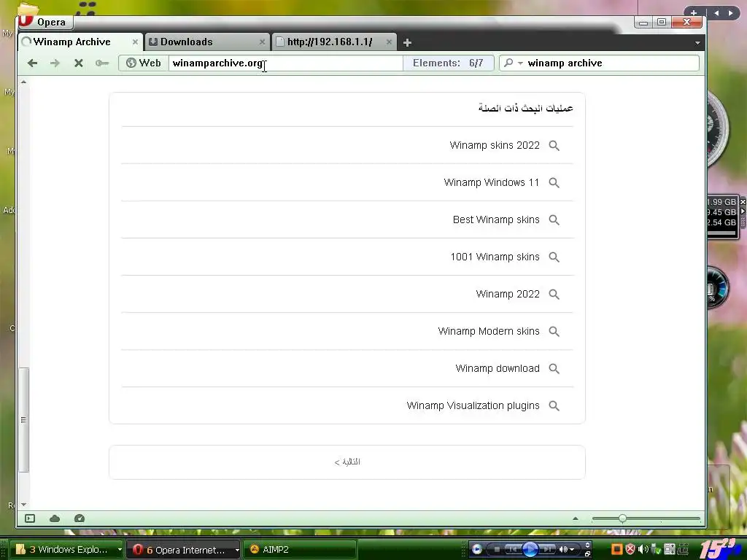Click magnifier icon beside 1001 Winamp skins
The width and height of the screenshot is (747, 560).
coord(554,257)
